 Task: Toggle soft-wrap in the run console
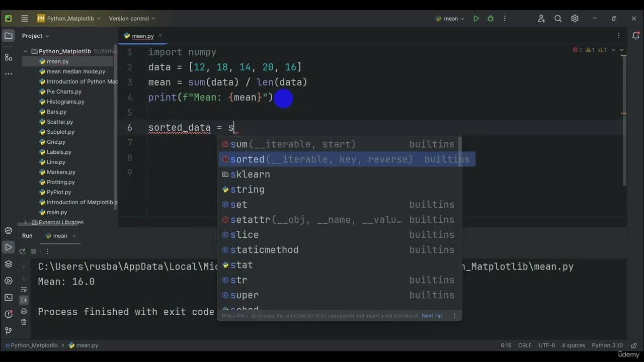point(24,290)
